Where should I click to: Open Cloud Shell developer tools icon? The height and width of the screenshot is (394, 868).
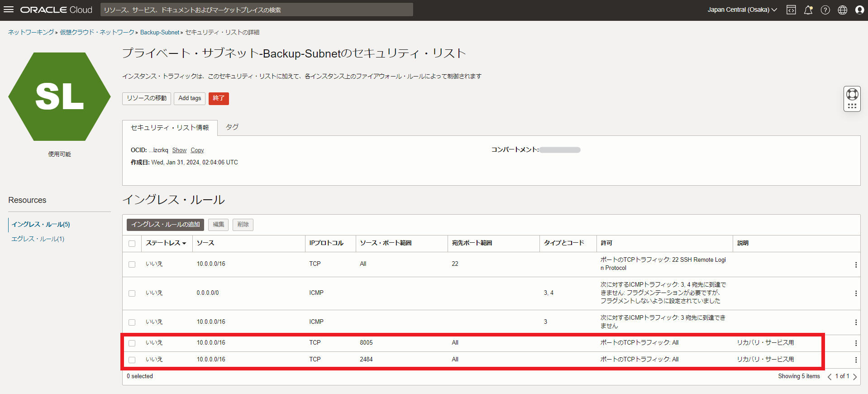pos(791,10)
